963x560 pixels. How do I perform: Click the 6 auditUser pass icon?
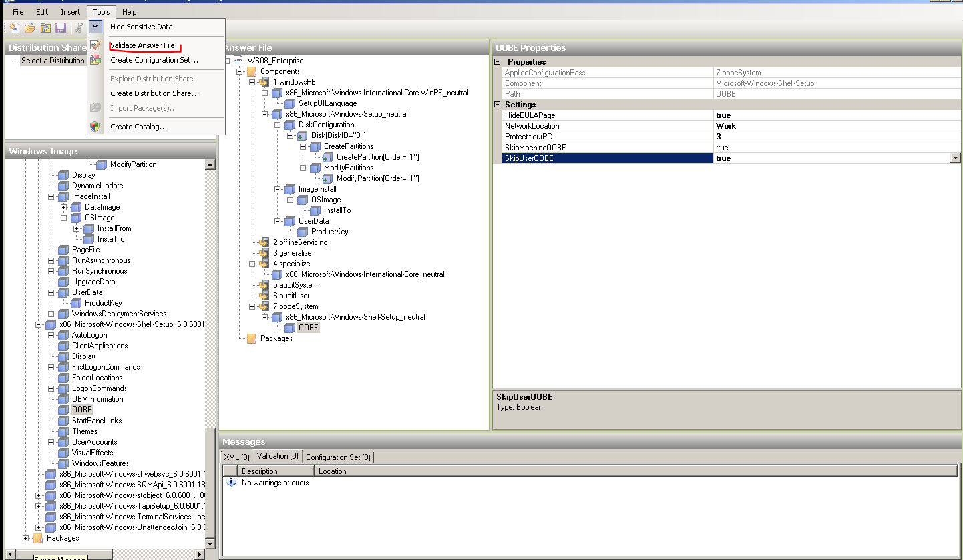tap(264, 296)
